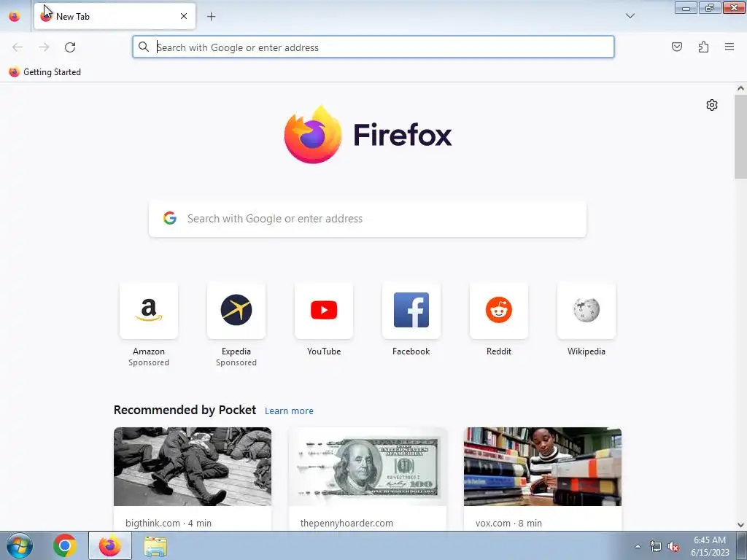This screenshot has height=560, width=747.
Task: Focus the central Google search box
Action: (x=368, y=219)
